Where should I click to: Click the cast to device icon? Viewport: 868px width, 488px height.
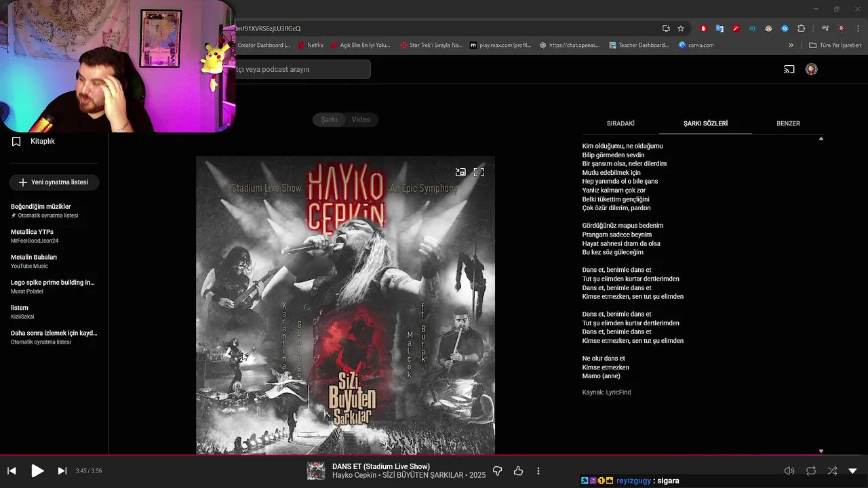[x=789, y=69]
